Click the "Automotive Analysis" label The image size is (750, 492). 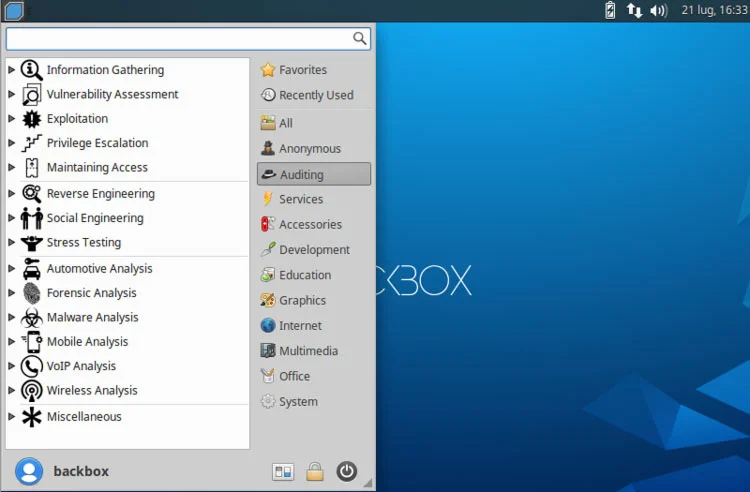click(x=99, y=269)
